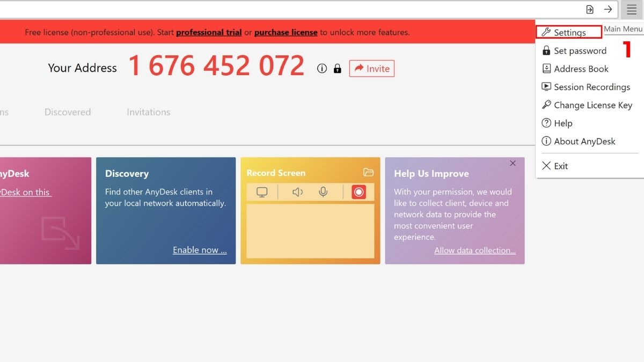This screenshot has width=644, height=362.
Task: Open the hamburger Main Menu button
Action: coord(631,10)
